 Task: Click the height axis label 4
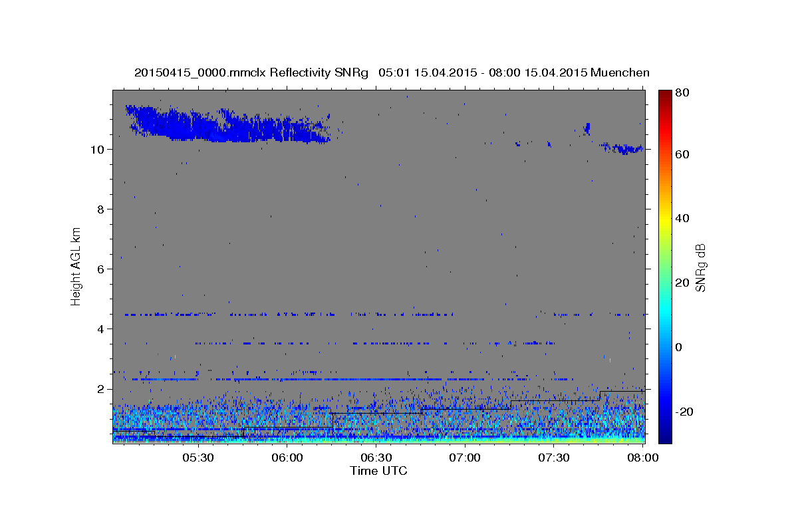coord(100,329)
